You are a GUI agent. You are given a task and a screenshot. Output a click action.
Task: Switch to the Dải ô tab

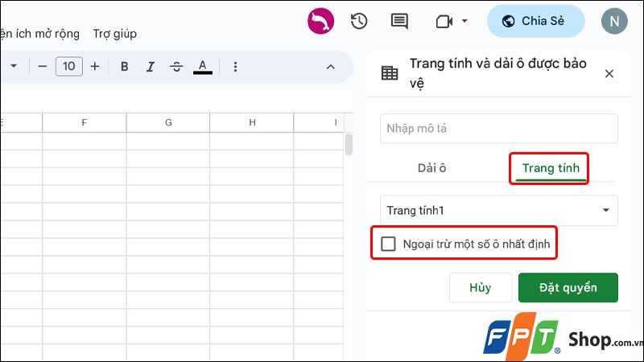coord(431,168)
